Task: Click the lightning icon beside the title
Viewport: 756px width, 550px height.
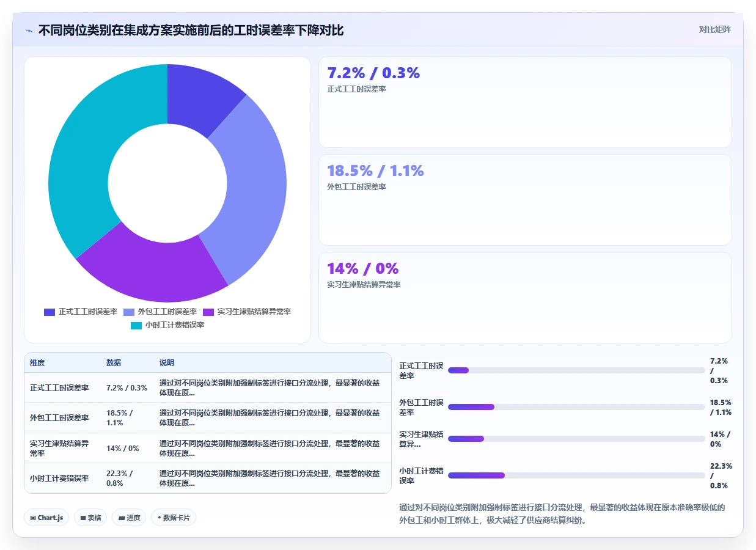Action: point(29,31)
